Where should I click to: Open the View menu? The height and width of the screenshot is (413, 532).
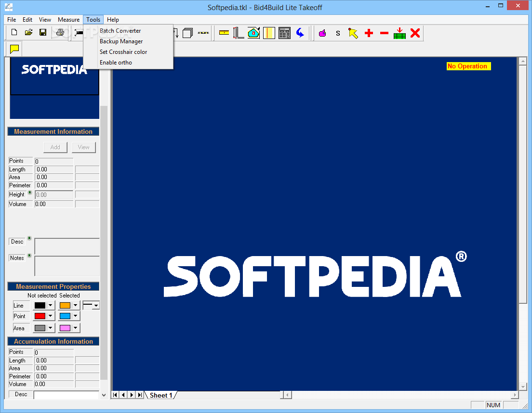(x=45, y=20)
